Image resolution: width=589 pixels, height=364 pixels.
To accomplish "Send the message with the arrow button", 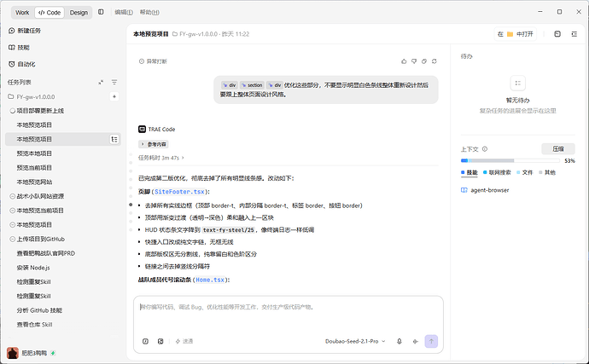I will tap(431, 342).
